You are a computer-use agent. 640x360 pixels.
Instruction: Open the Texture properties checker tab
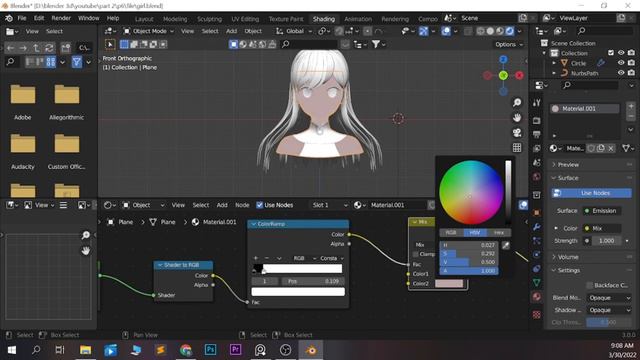(x=537, y=314)
